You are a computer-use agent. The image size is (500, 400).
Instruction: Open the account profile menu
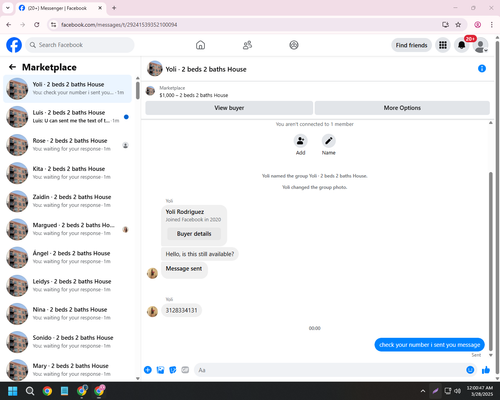(480, 45)
